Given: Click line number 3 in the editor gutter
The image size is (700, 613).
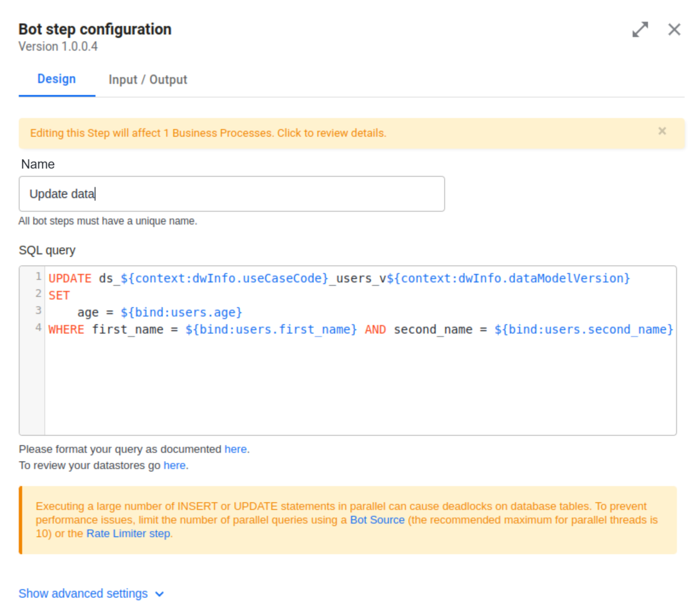Looking at the screenshot, I should click(x=38, y=310).
